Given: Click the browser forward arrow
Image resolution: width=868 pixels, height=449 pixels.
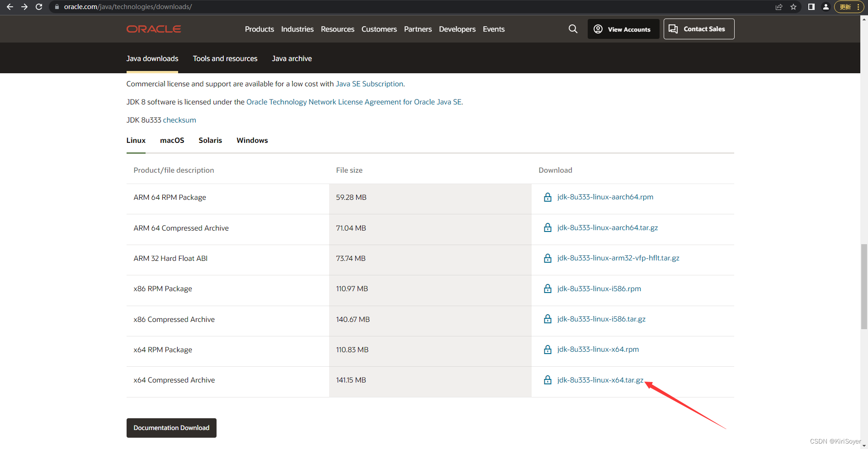Looking at the screenshot, I should (x=24, y=7).
